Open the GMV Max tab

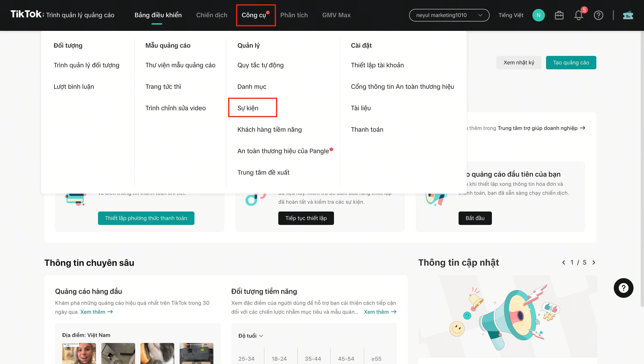click(336, 15)
